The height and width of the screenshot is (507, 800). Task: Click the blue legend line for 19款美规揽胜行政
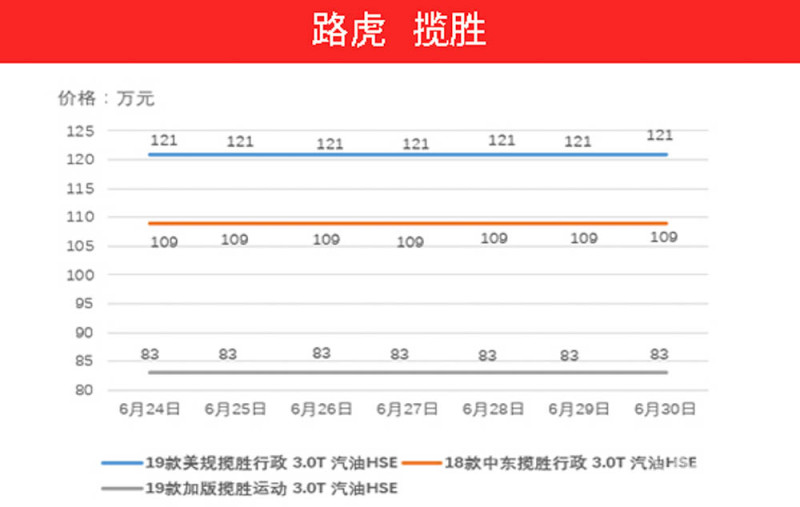tap(122, 463)
